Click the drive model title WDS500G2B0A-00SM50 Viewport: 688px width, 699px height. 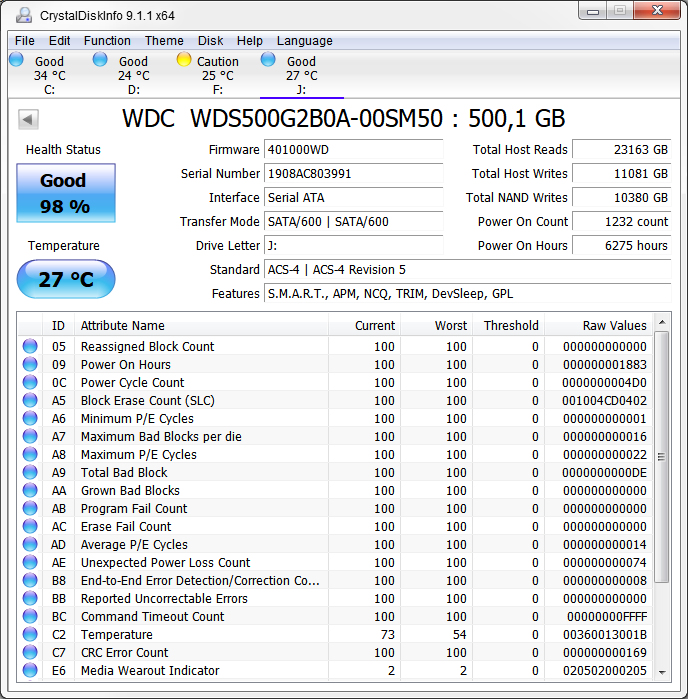316,119
